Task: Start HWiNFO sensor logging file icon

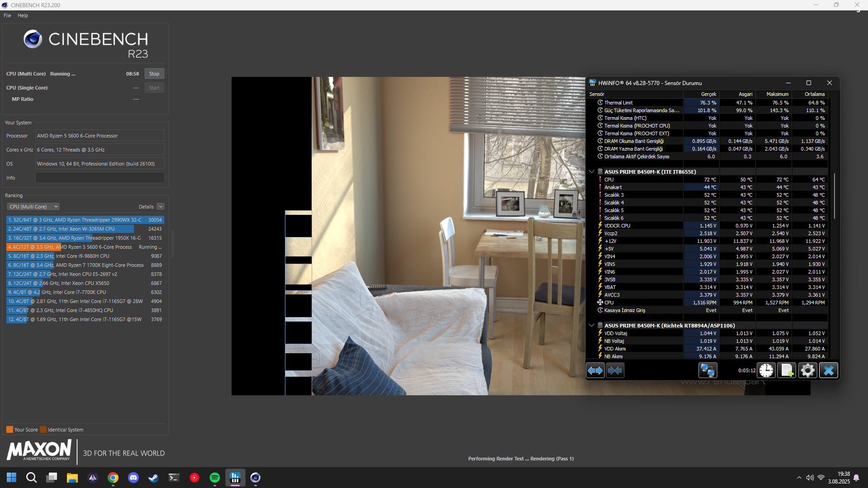Action: tap(787, 370)
